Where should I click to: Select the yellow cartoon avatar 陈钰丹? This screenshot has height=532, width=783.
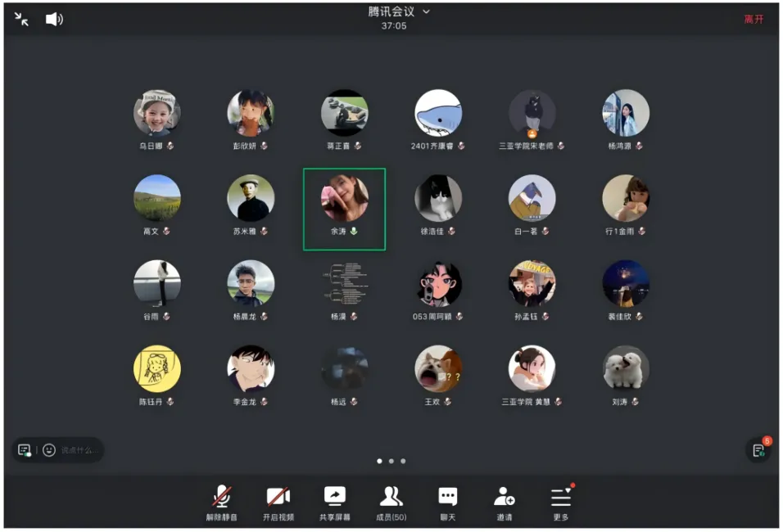(x=157, y=368)
